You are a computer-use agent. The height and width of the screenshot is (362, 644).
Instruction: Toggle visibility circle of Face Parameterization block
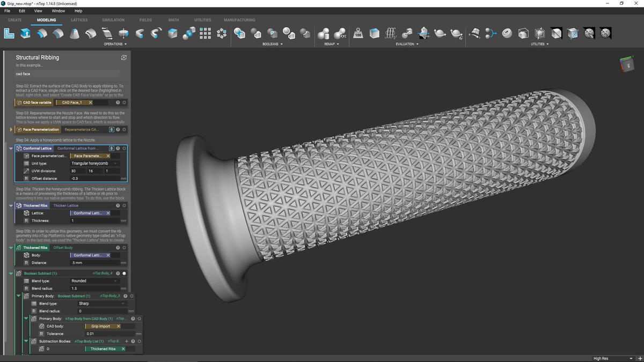[x=125, y=129]
